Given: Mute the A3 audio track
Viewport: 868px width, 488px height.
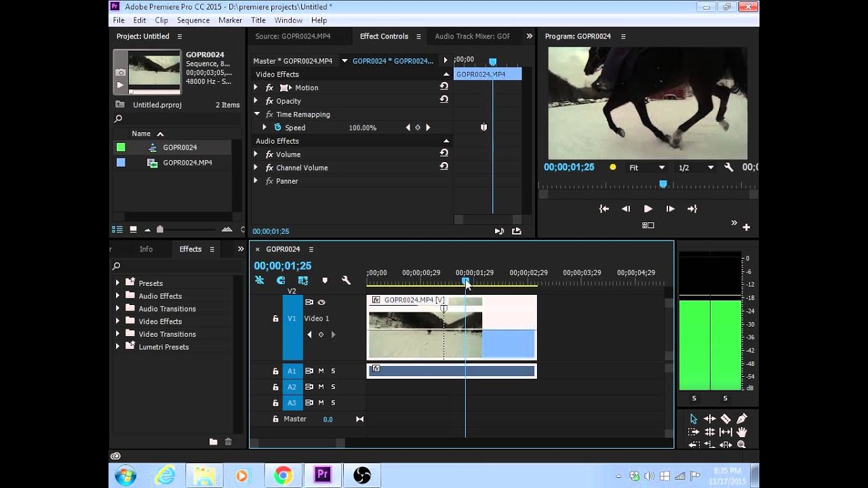Looking at the screenshot, I should [x=321, y=403].
